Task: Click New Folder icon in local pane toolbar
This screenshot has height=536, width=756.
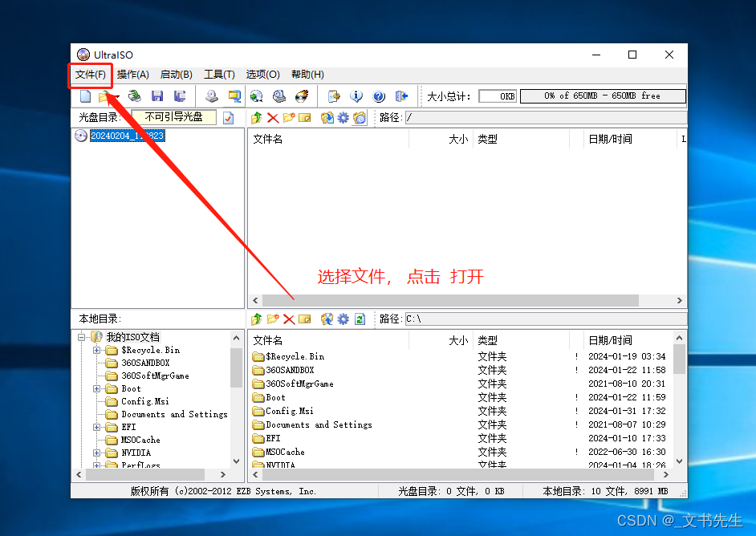Action: 273,319
